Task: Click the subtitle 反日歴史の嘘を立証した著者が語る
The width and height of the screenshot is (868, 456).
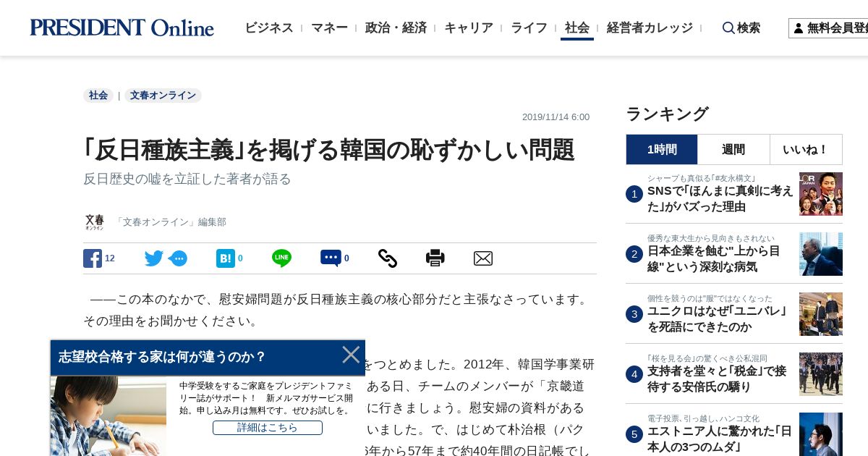Action: click(x=187, y=179)
